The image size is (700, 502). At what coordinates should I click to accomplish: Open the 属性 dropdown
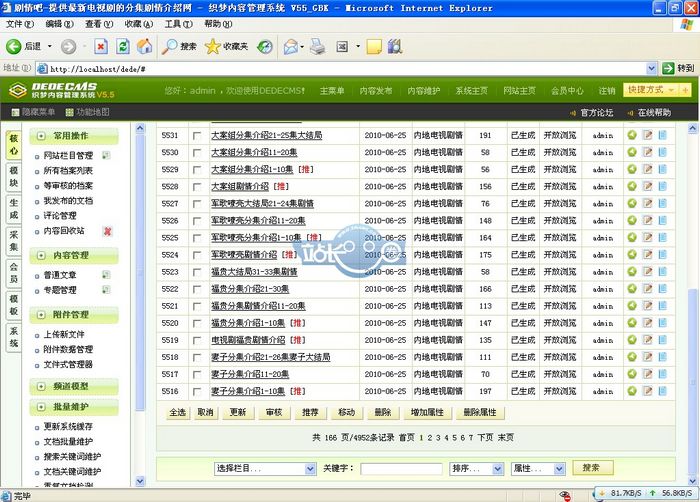coord(538,469)
